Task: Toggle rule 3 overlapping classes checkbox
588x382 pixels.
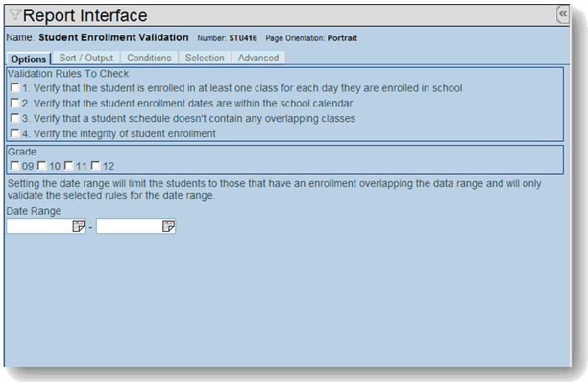Action: point(14,118)
